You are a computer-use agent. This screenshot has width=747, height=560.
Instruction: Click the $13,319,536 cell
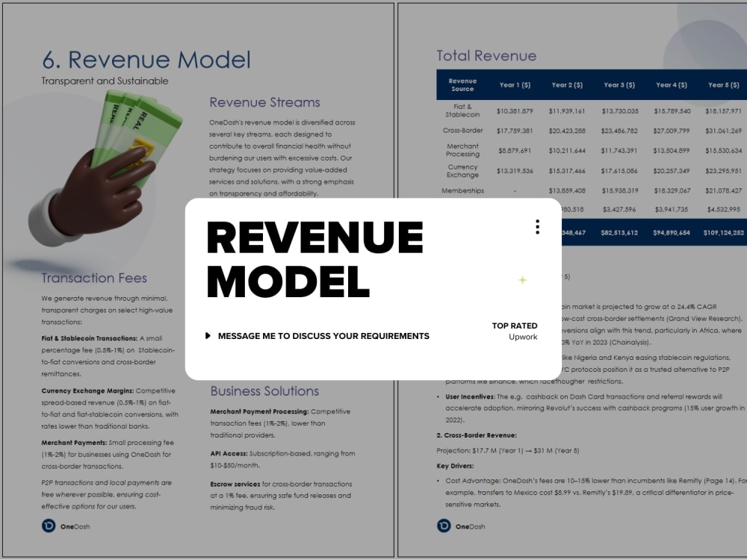click(x=515, y=170)
